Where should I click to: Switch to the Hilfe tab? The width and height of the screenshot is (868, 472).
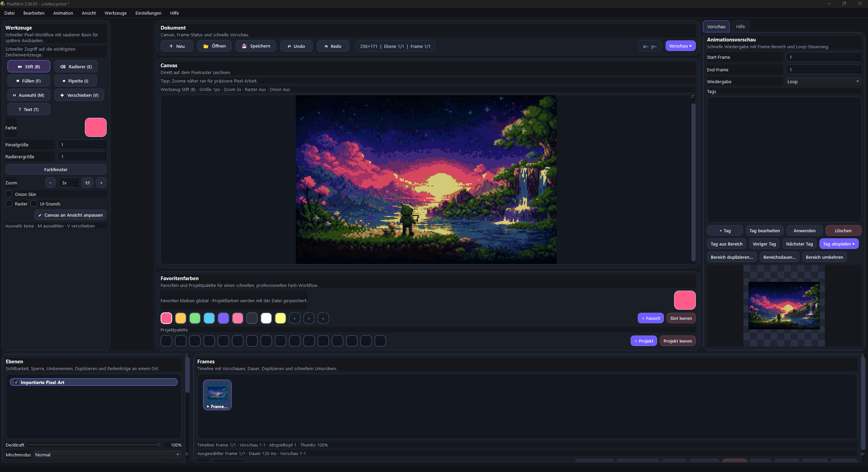(x=740, y=26)
